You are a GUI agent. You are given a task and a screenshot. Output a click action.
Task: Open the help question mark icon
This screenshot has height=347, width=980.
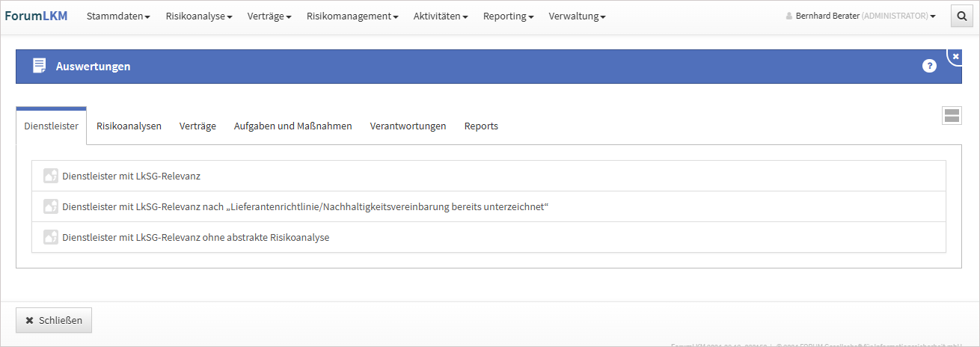(x=929, y=66)
